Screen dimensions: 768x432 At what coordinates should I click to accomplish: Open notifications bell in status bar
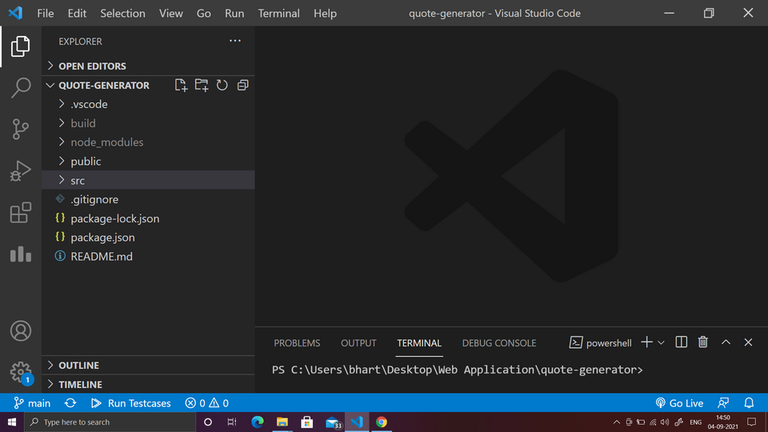(x=749, y=403)
